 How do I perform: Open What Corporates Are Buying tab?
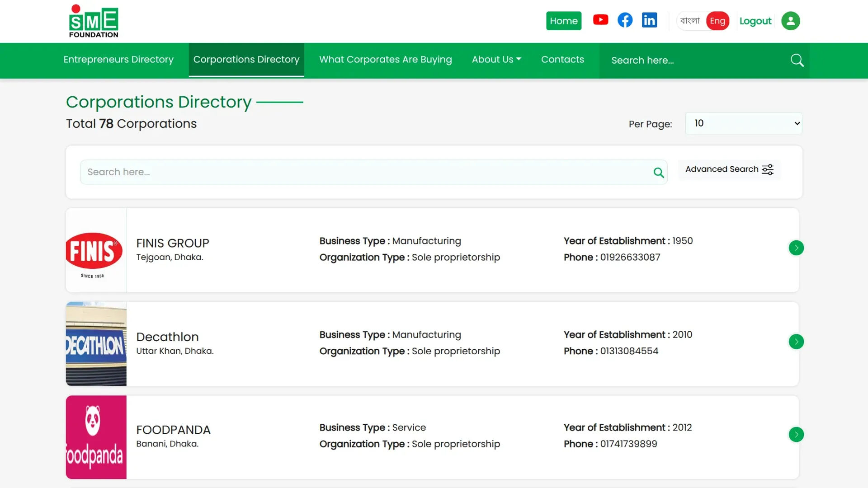click(x=386, y=60)
